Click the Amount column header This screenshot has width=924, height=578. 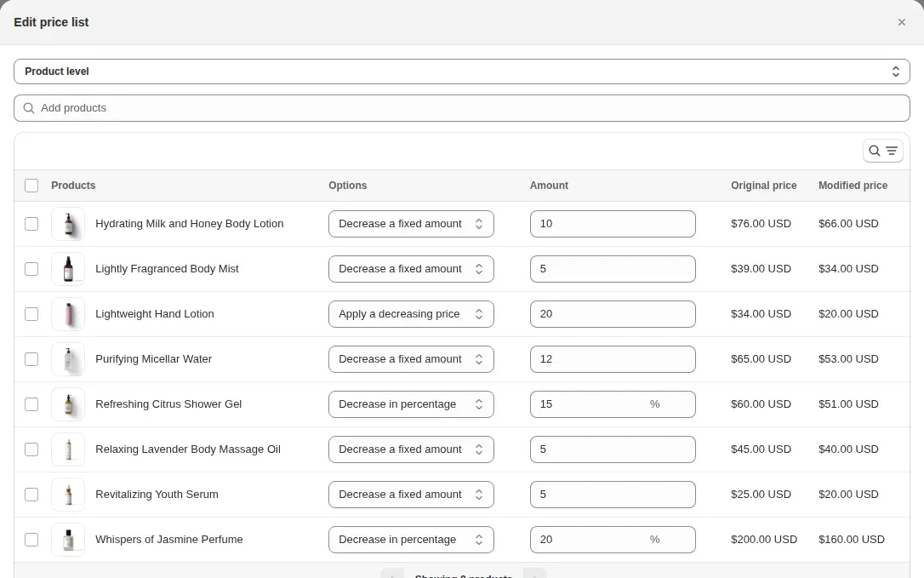(549, 186)
